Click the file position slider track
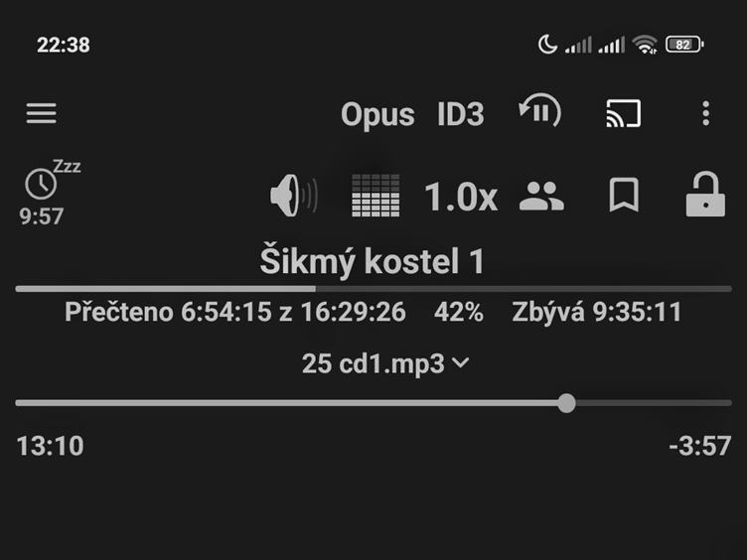 coord(373,403)
